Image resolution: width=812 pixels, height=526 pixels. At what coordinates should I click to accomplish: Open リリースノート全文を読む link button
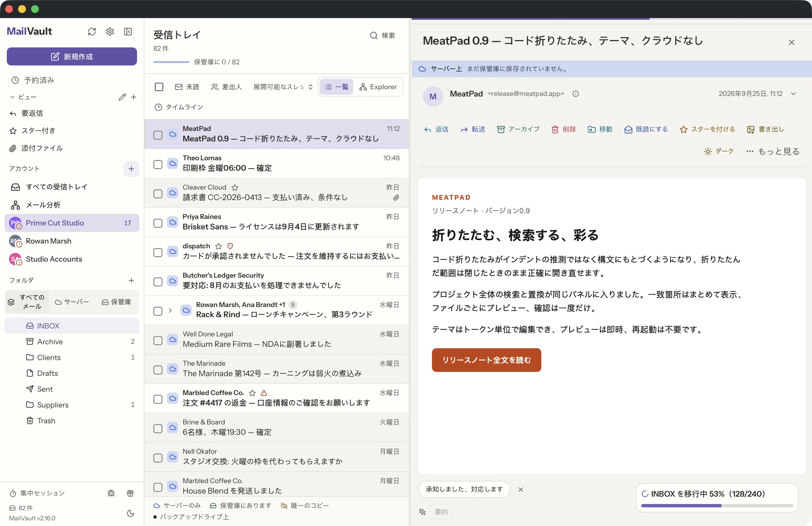tap(486, 360)
